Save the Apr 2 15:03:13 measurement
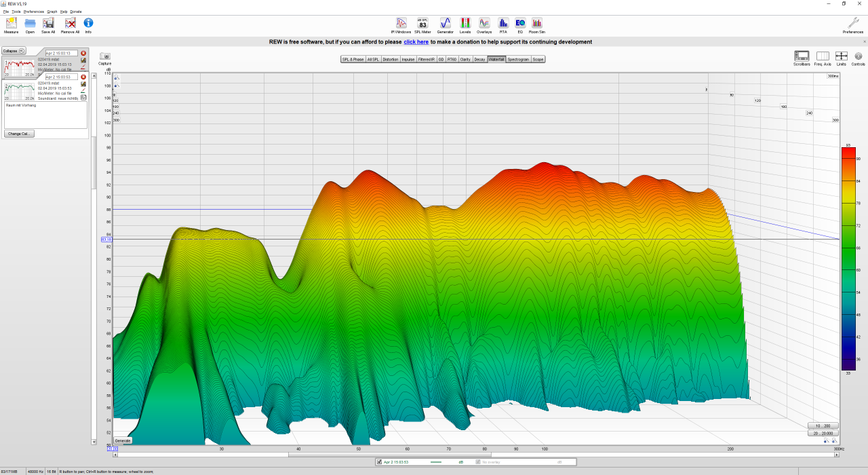 (83, 60)
